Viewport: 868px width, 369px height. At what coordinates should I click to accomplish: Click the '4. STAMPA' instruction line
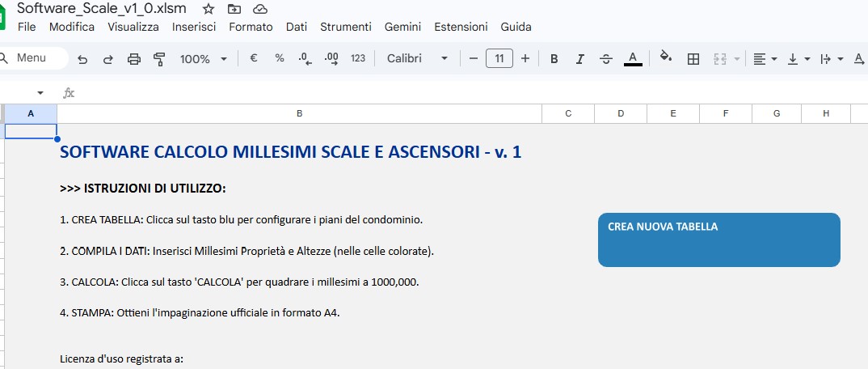[200, 313]
